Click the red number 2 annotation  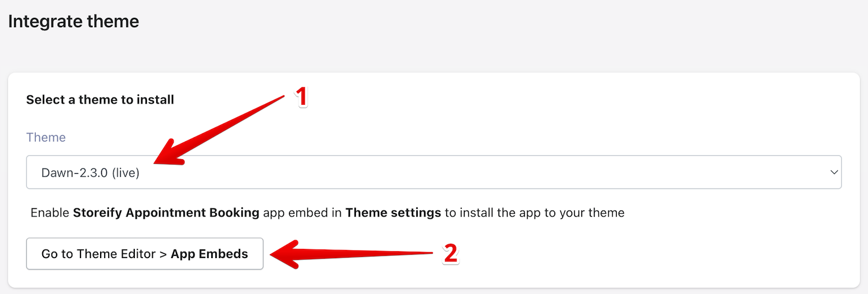(x=450, y=253)
